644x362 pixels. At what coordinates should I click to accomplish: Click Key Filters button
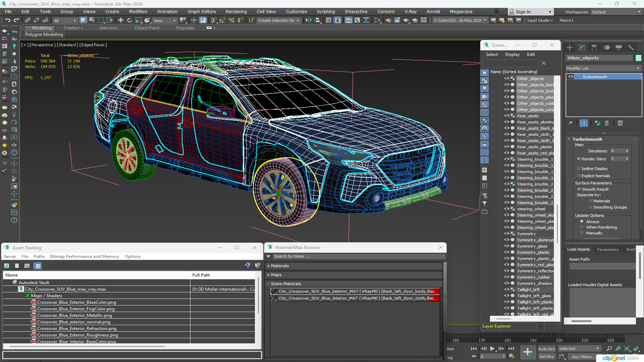coord(584,357)
